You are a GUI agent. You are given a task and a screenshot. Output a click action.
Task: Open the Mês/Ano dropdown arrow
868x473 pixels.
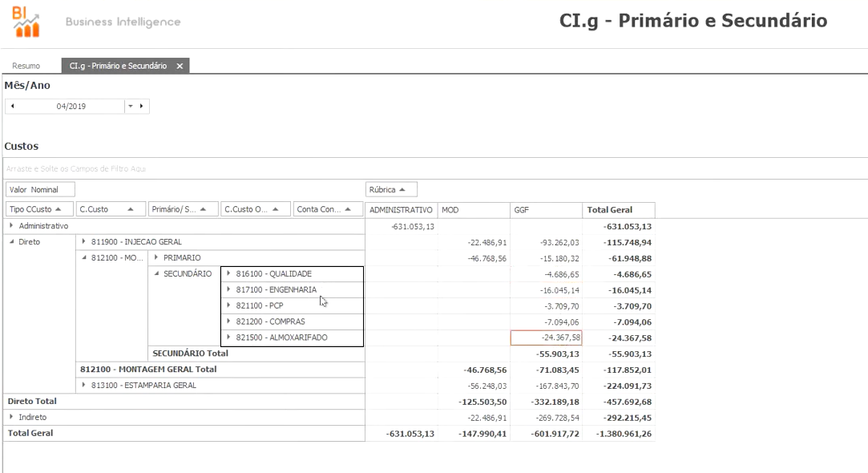(131, 107)
